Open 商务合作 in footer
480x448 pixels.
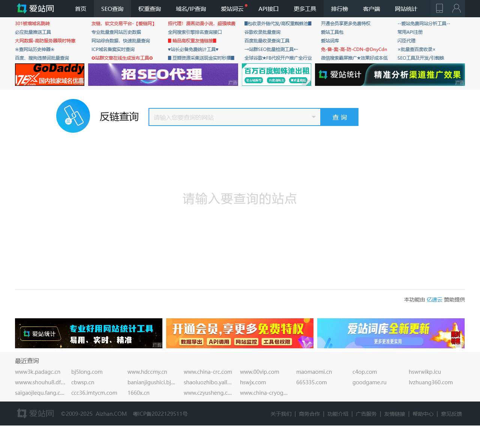pos(309,414)
